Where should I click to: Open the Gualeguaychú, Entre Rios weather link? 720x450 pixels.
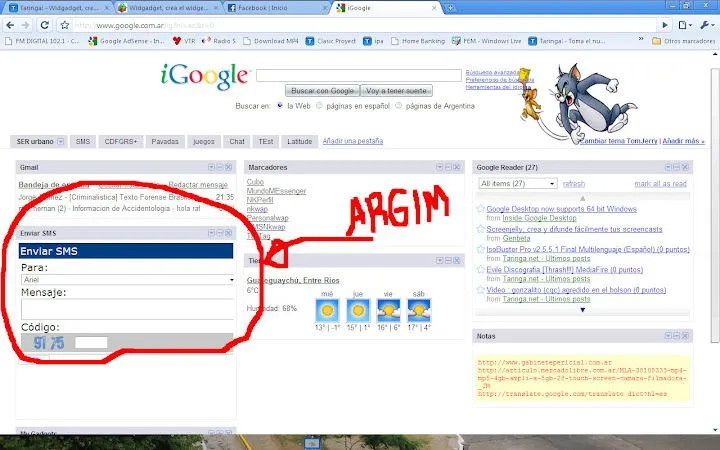pyautogui.click(x=293, y=280)
